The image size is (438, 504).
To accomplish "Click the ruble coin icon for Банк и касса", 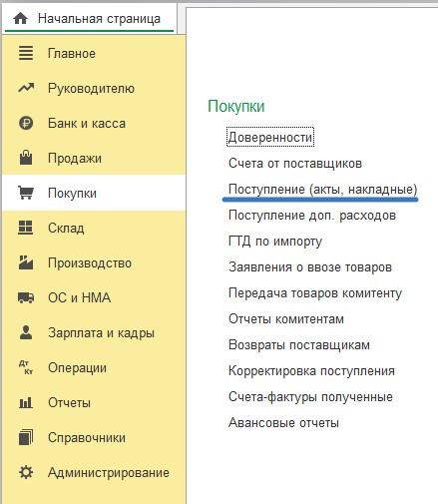I will point(26,123).
